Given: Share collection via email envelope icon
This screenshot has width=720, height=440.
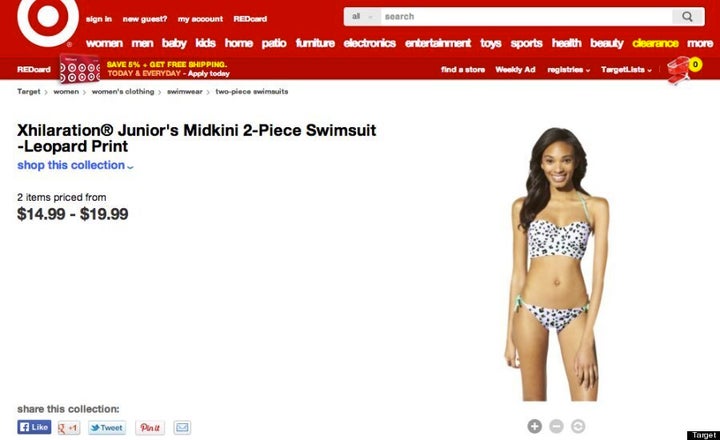Looking at the screenshot, I should coord(182,428).
